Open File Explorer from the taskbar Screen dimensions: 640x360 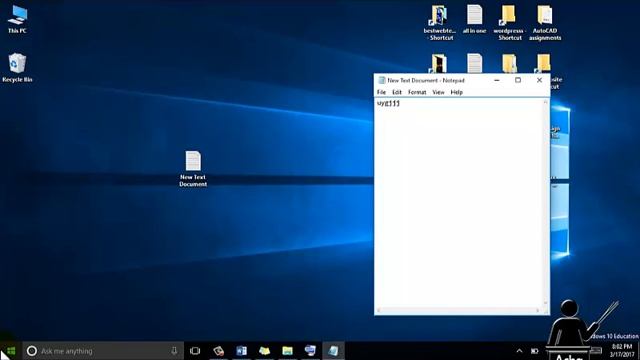pyautogui.click(x=287, y=351)
